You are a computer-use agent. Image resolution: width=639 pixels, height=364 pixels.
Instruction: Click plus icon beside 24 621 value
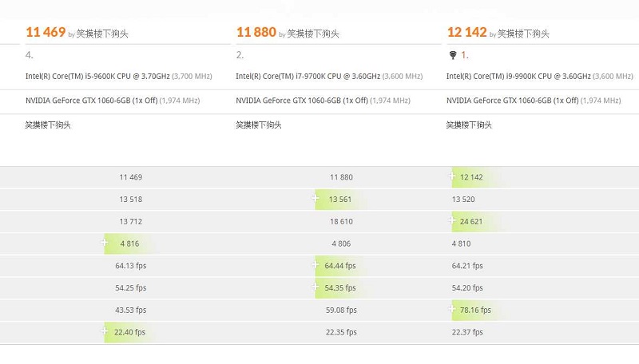click(x=452, y=220)
